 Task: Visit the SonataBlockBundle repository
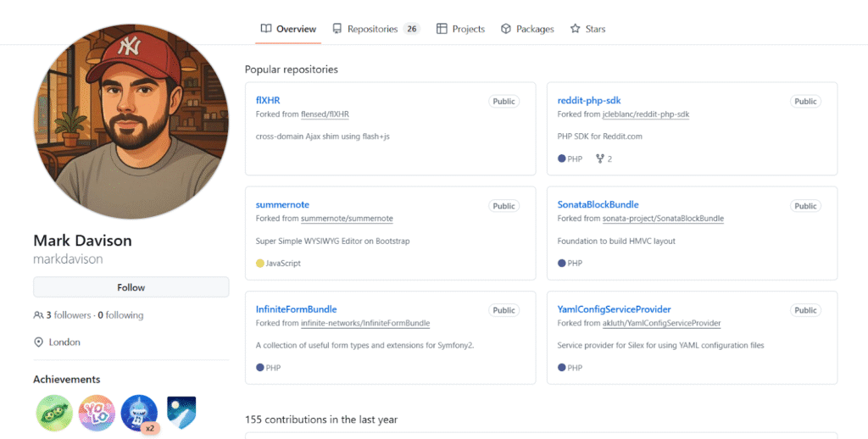[x=598, y=204]
